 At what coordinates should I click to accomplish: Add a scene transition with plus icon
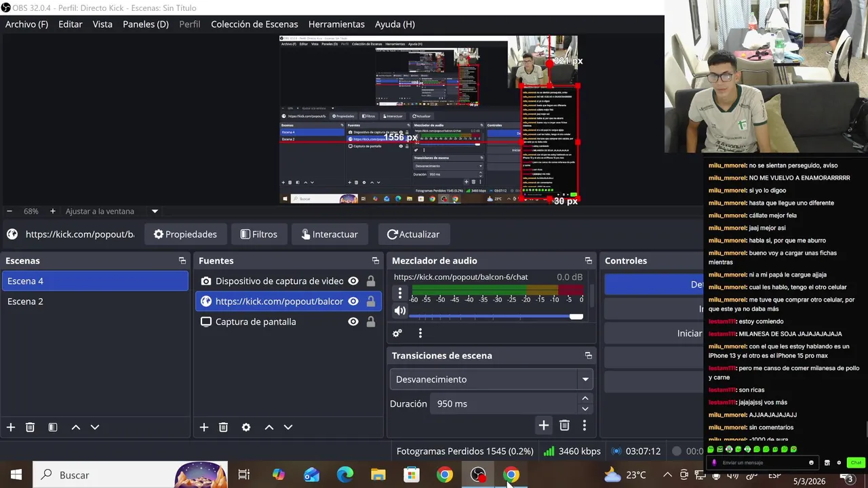point(544,425)
